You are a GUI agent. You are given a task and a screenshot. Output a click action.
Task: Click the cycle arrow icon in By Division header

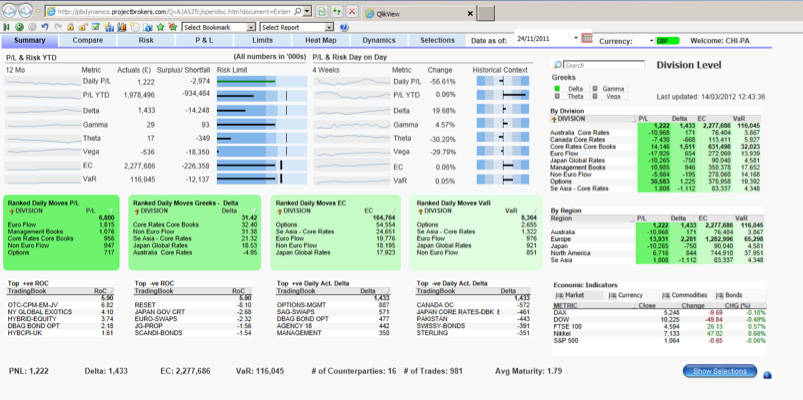[x=554, y=119]
